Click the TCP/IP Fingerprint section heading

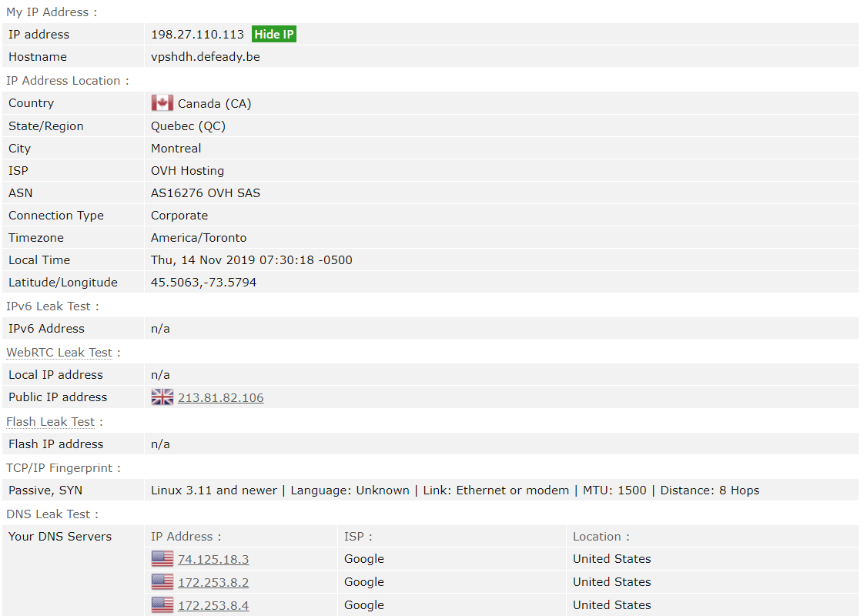(x=63, y=468)
